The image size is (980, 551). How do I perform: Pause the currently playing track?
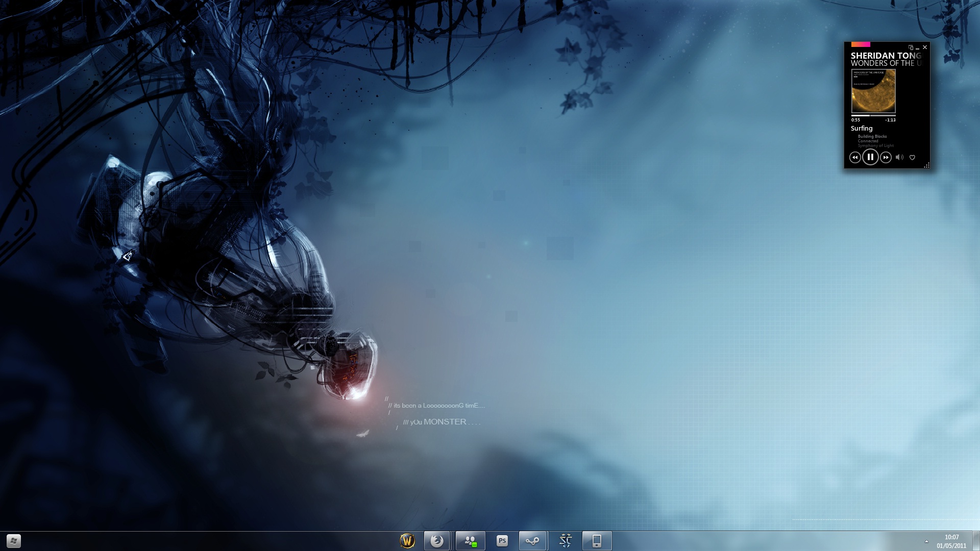click(x=870, y=157)
